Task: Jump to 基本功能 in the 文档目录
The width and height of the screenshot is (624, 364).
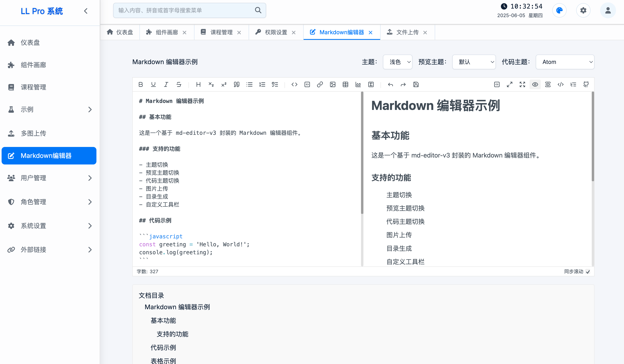Action: (x=163, y=321)
